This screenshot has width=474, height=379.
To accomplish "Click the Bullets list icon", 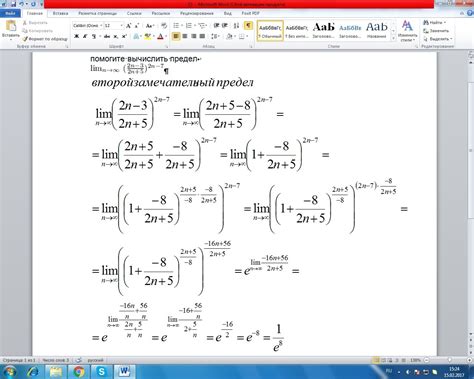I will [x=176, y=26].
